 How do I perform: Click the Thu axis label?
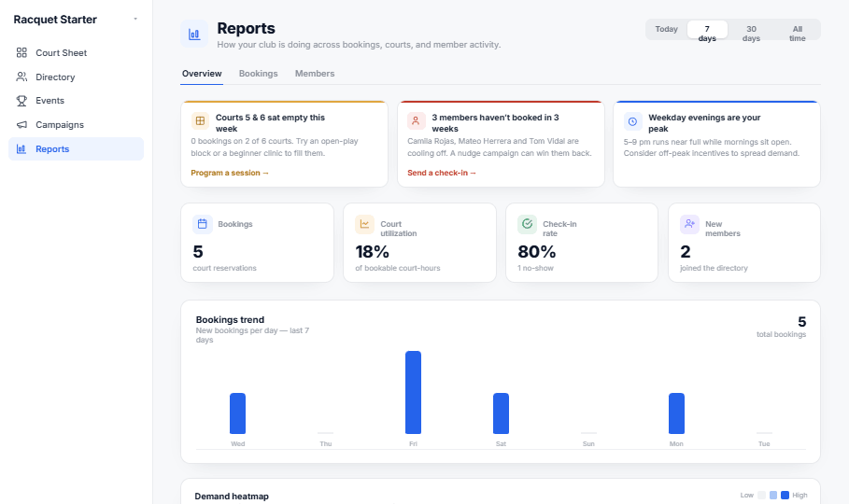click(x=325, y=443)
